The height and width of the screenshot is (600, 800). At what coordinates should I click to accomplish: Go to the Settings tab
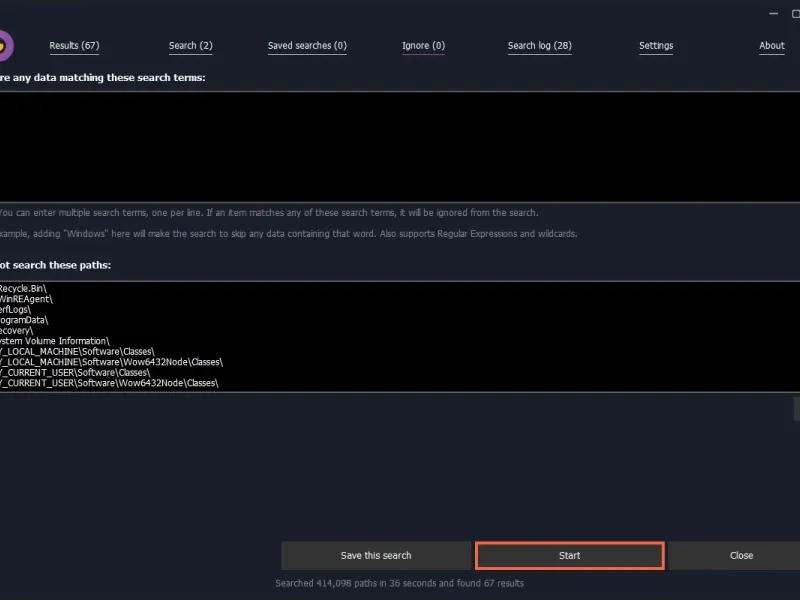pos(656,45)
